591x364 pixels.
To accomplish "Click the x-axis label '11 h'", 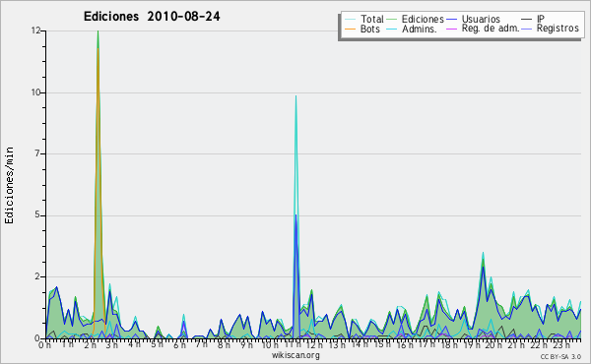I will [x=293, y=344].
